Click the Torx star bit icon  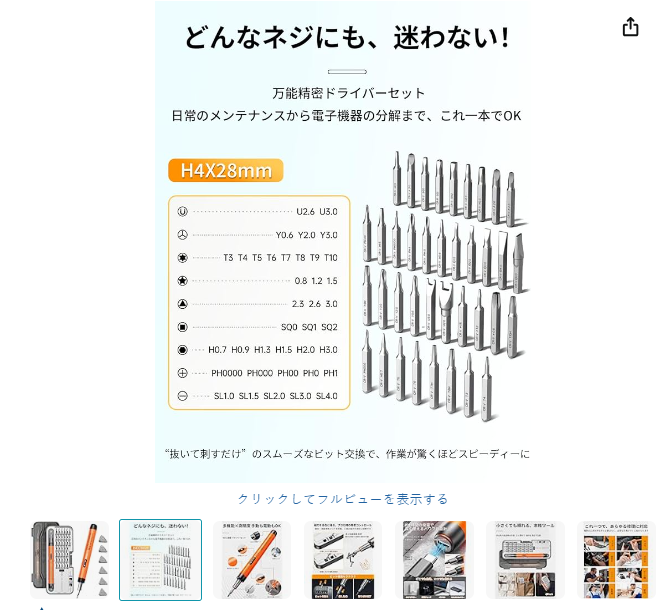182,258
